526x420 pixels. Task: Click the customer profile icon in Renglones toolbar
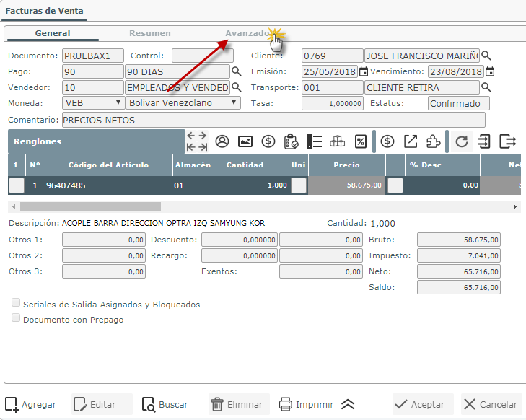pos(222,141)
